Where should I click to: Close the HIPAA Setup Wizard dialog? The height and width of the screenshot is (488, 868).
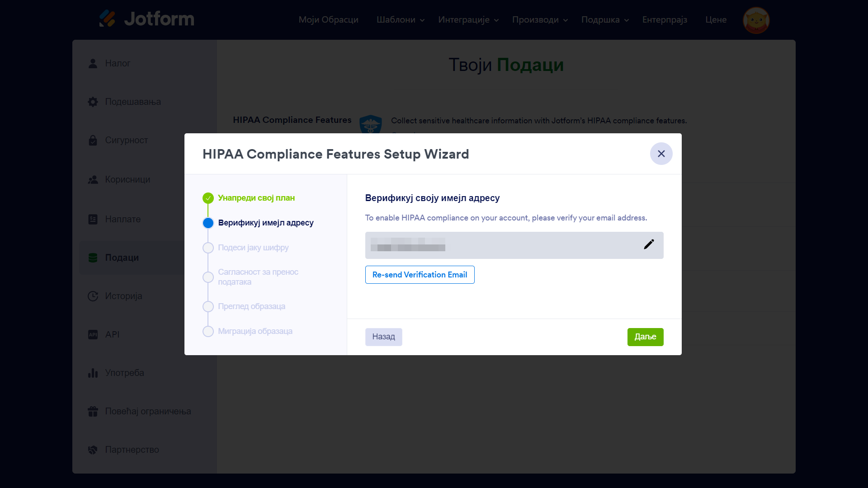click(x=661, y=154)
